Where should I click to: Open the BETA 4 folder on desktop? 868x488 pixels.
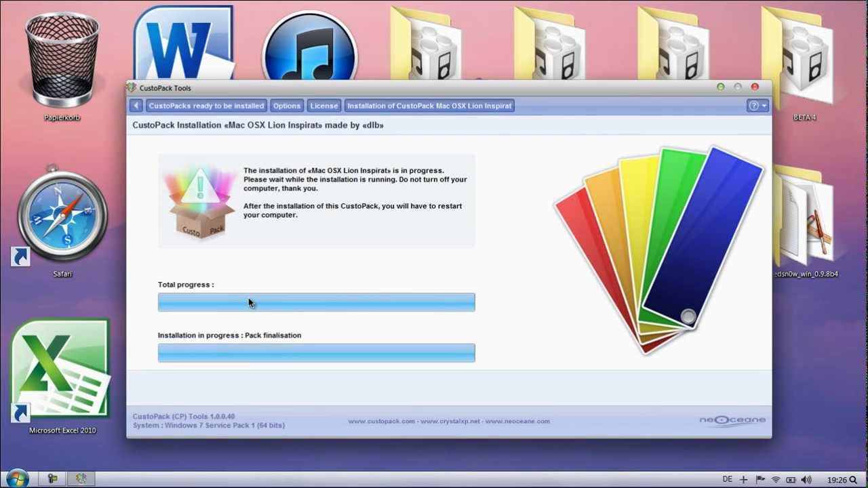804,64
